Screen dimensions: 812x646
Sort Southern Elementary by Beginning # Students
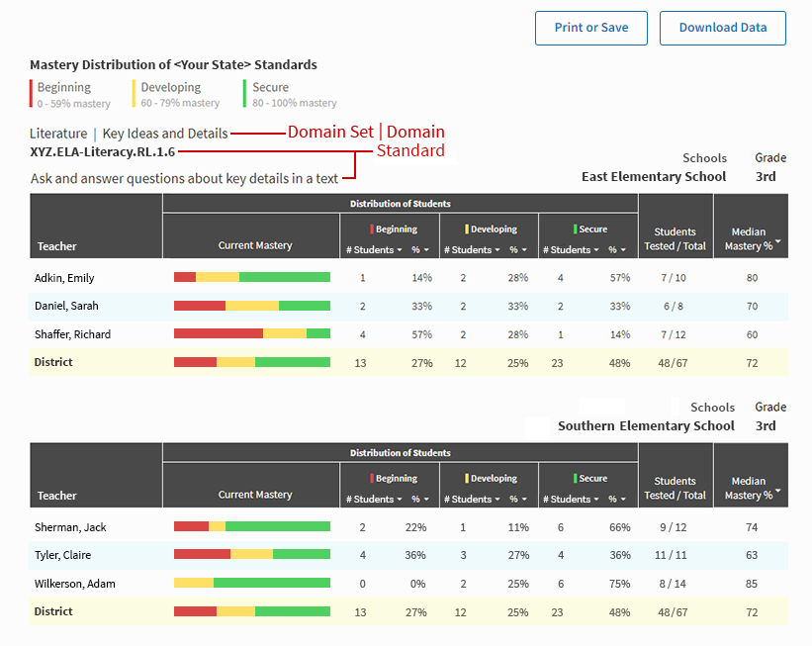pyautogui.click(x=374, y=499)
